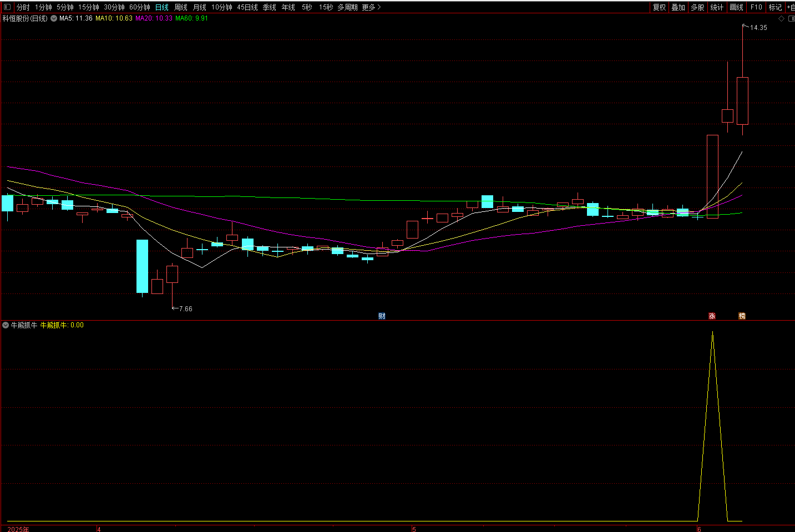Click the diamond marker icon above the chart
This screenshot has width=795, height=532.
point(782,18)
